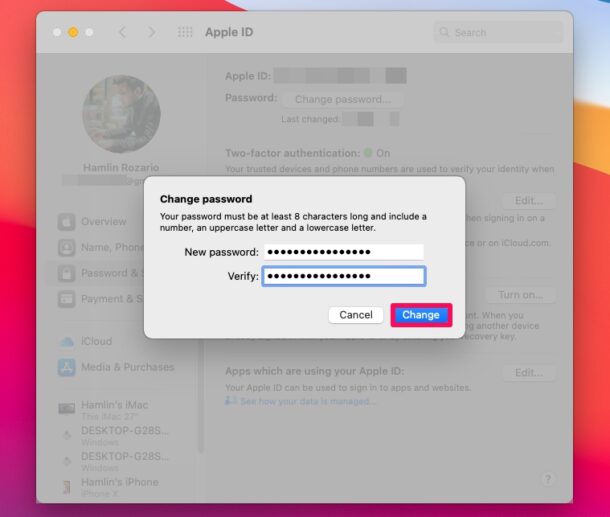Click the Search field in toolbar

(498, 32)
